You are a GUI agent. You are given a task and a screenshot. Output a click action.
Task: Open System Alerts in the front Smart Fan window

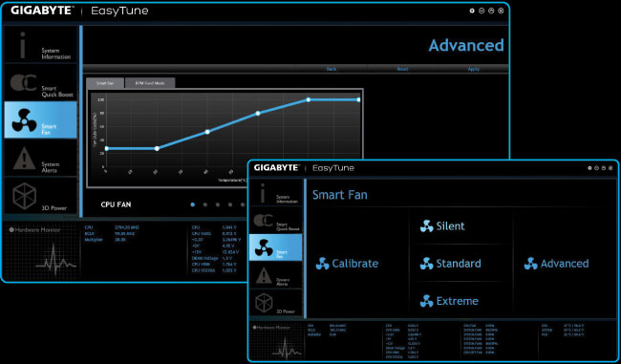(x=276, y=275)
